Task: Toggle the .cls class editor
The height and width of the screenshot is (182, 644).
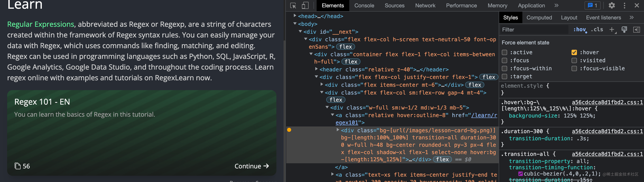Action: coord(597,30)
